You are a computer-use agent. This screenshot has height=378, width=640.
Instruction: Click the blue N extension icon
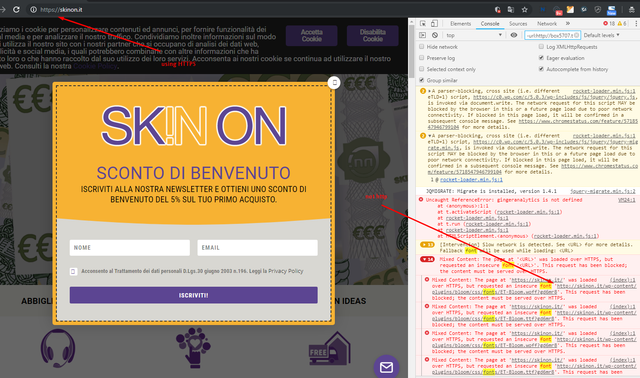click(x=542, y=9)
